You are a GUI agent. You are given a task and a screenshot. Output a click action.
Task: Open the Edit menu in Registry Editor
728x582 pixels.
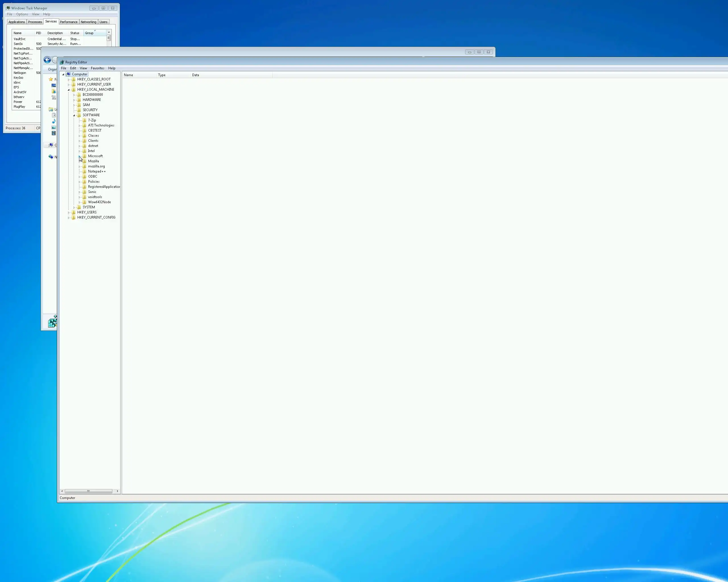[73, 68]
